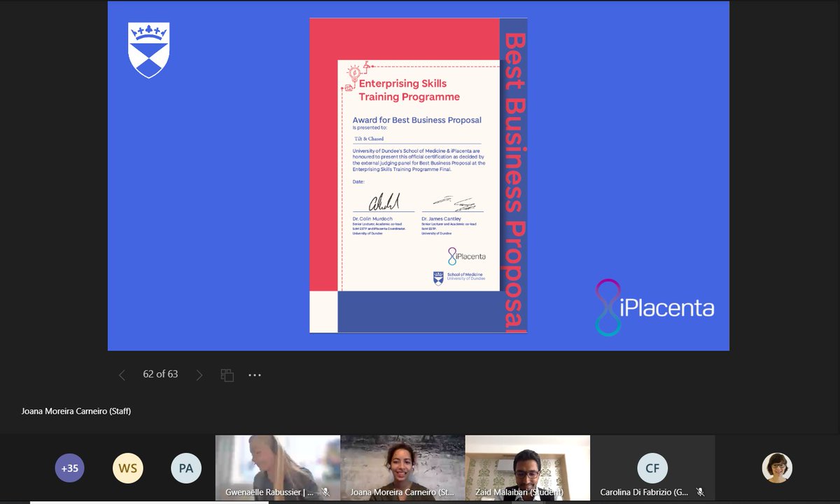Click 'Dr. Colin Murdoch' signature name

click(372, 219)
